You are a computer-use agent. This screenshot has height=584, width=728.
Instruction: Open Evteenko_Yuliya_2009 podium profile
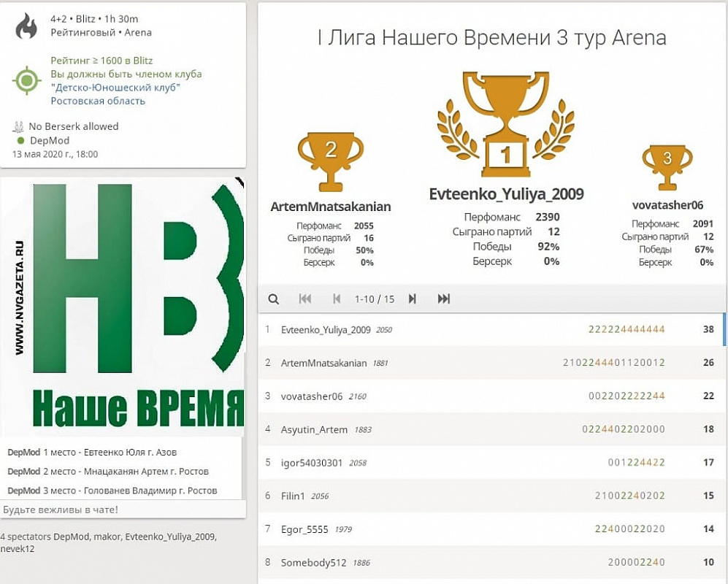506,194
